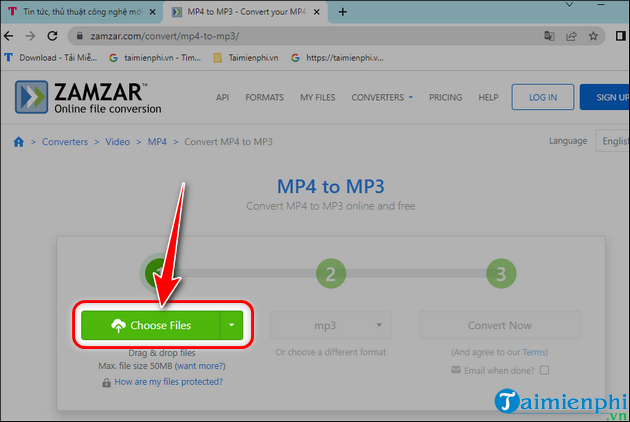Click the 'MP4 to MP3' heading
Screen dimensions: 630x422
[x=331, y=187]
